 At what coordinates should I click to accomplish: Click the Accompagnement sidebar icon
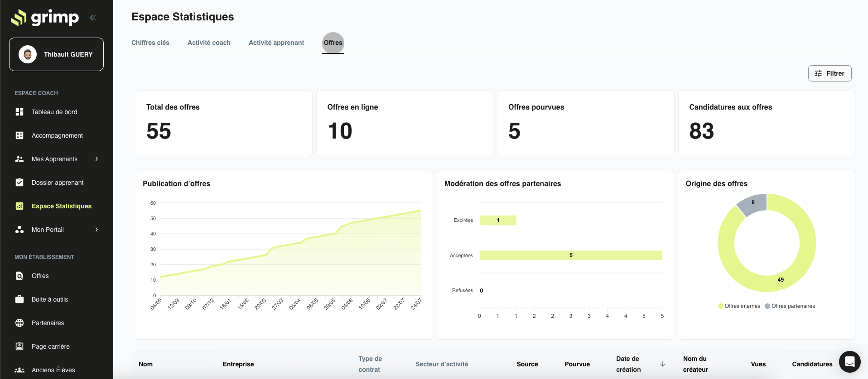[x=19, y=135]
